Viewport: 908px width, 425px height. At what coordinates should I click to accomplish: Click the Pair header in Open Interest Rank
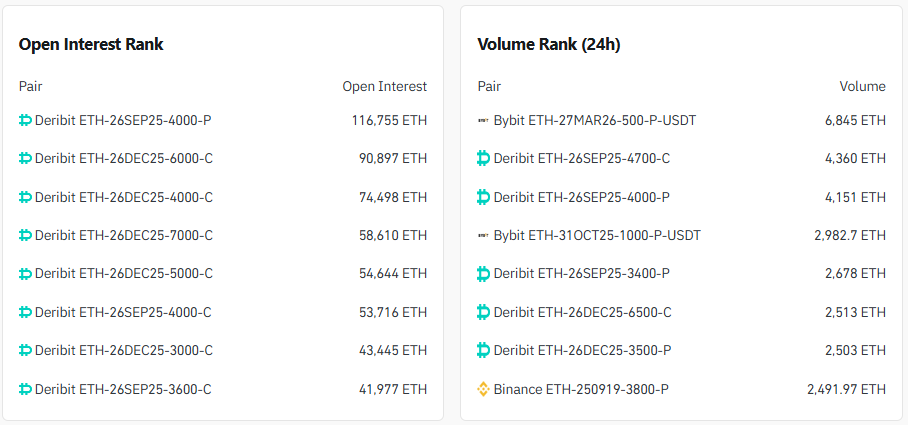(x=30, y=86)
